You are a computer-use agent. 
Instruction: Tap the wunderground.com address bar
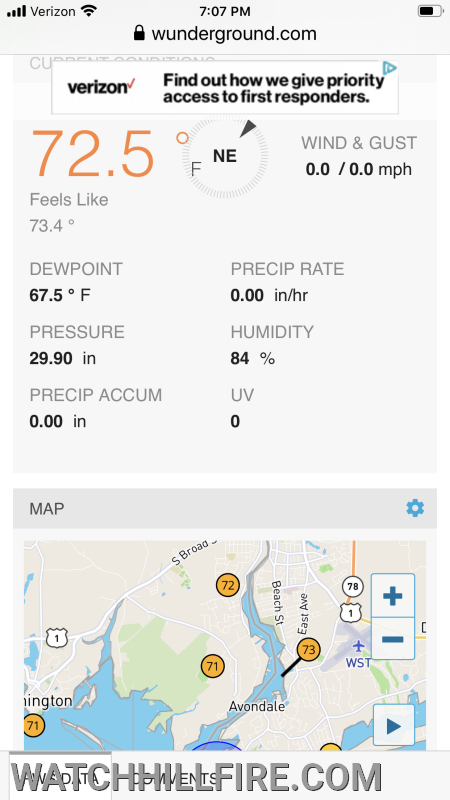pyautogui.click(x=225, y=34)
